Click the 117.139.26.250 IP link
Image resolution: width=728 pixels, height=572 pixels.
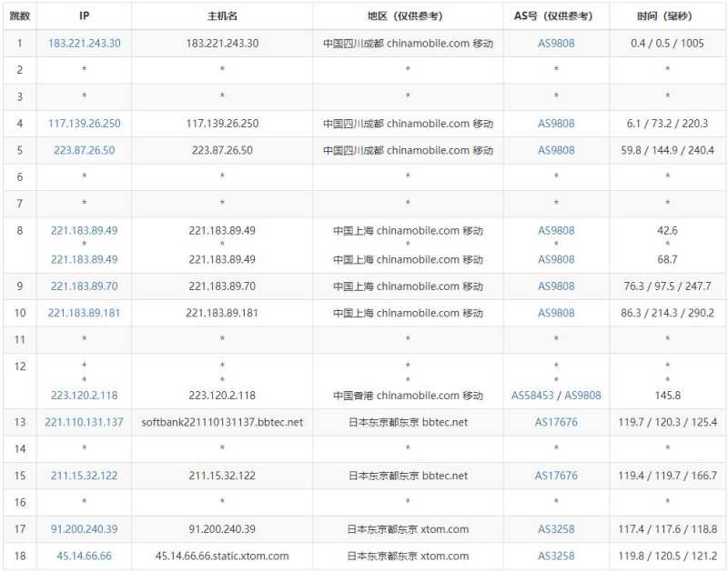83,123
